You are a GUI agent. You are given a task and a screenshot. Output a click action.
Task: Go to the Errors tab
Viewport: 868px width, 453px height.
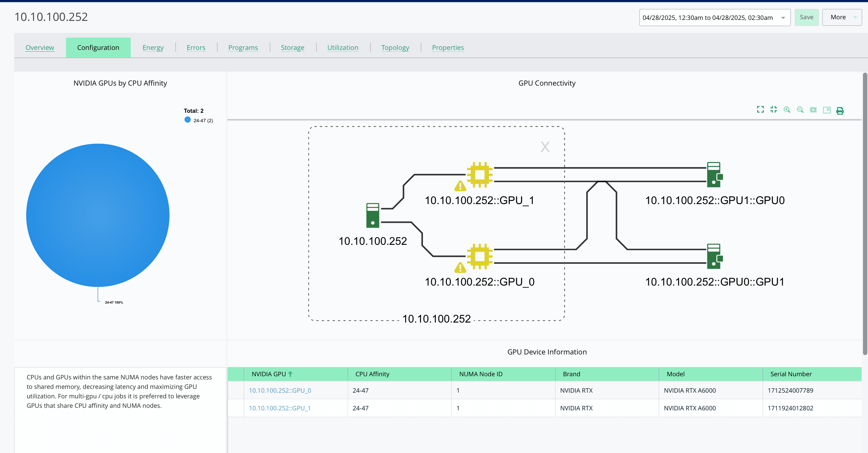196,47
